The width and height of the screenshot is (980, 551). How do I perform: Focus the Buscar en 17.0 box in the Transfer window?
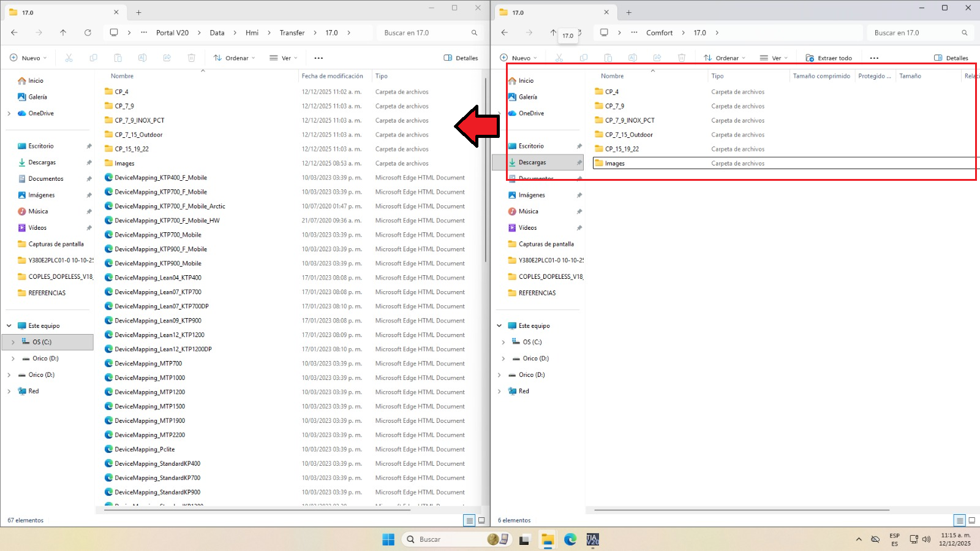[x=431, y=32]
